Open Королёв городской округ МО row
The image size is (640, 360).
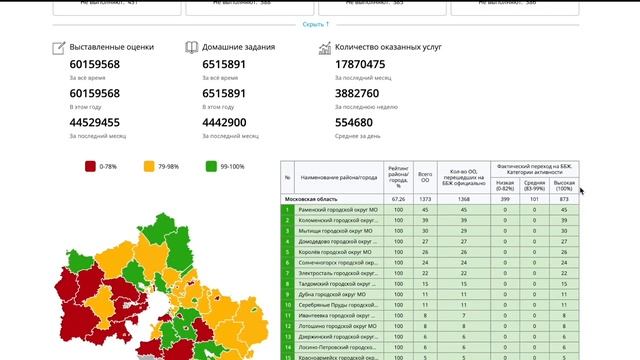point(430,252)
